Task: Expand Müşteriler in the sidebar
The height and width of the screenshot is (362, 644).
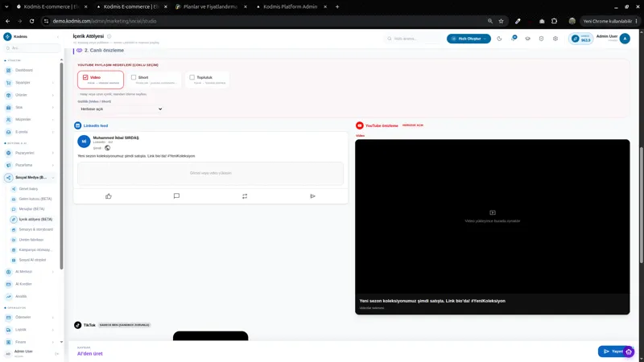Action: point(53,119)
